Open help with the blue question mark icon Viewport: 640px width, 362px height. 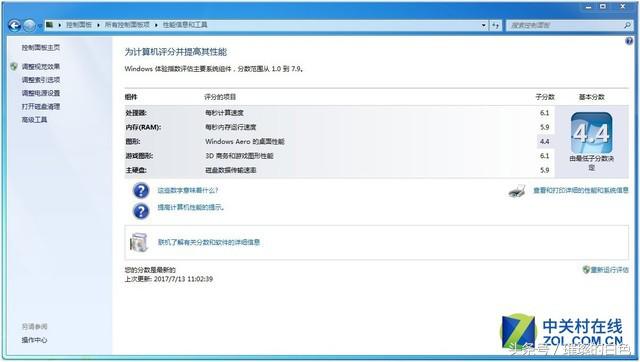click(629, 41)
